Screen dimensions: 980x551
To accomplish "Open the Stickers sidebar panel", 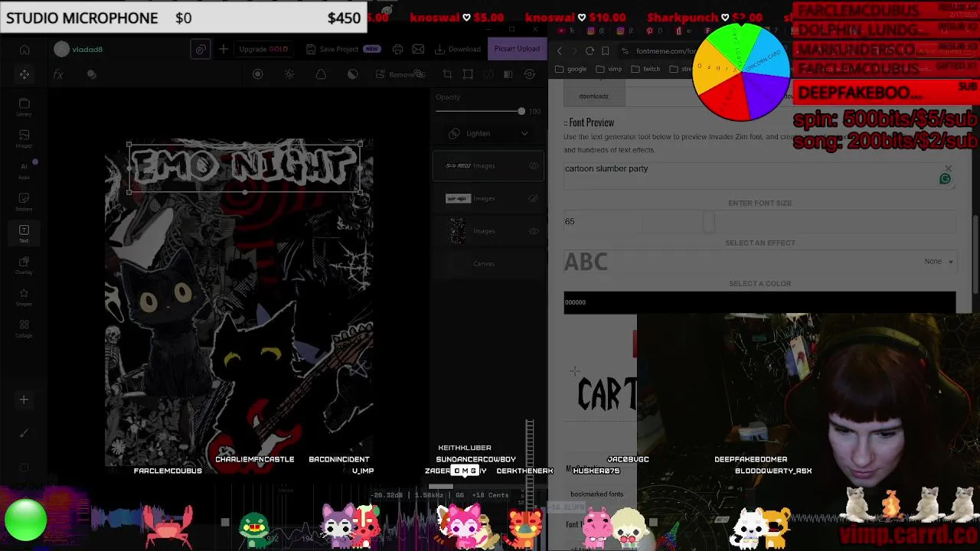I will point(24,202).
